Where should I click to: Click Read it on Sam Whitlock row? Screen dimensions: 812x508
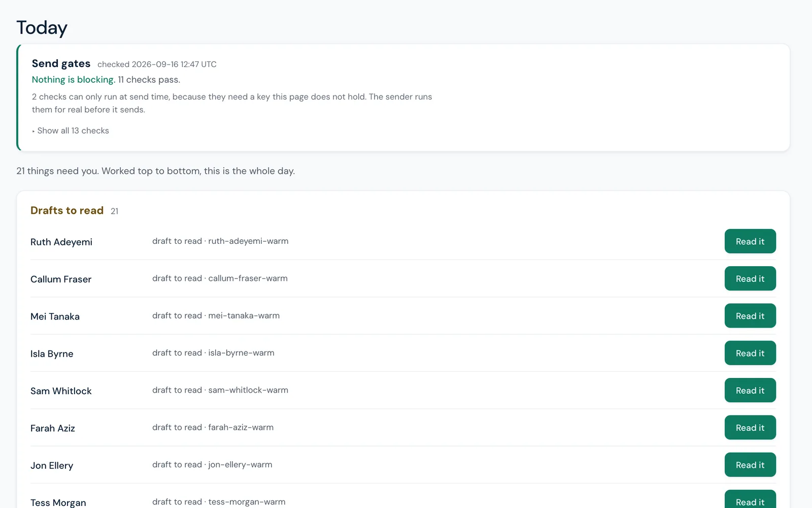[750, 390]
